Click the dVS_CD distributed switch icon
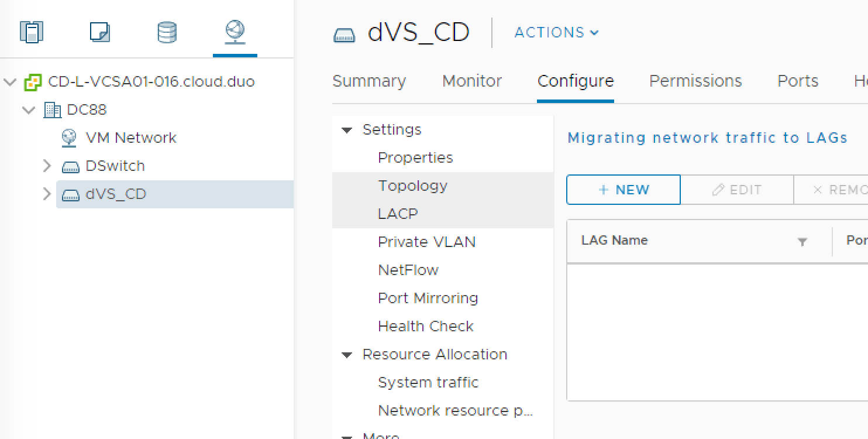The image size is (868, 439). pos(71,194)
